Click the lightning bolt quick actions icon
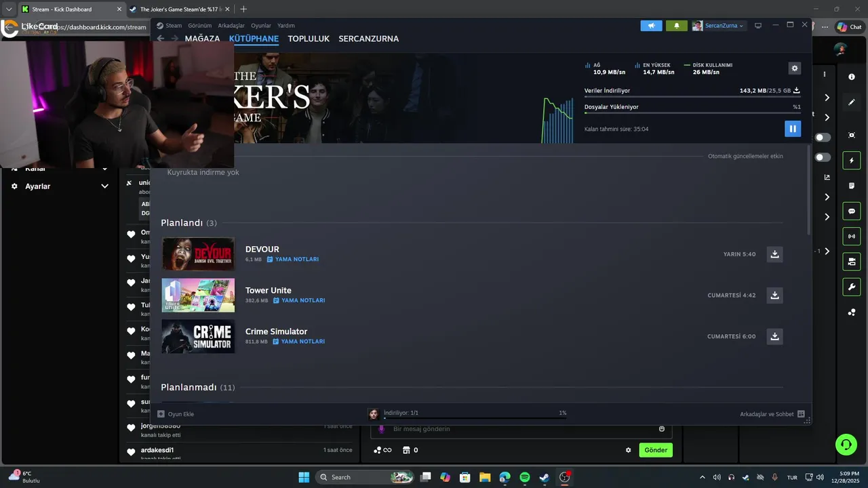Viewport: 868px width, 488px height. (852, 161)
